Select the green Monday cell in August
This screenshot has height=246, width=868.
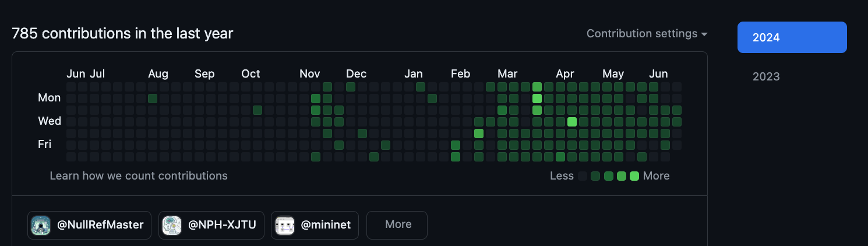point(153,99)
